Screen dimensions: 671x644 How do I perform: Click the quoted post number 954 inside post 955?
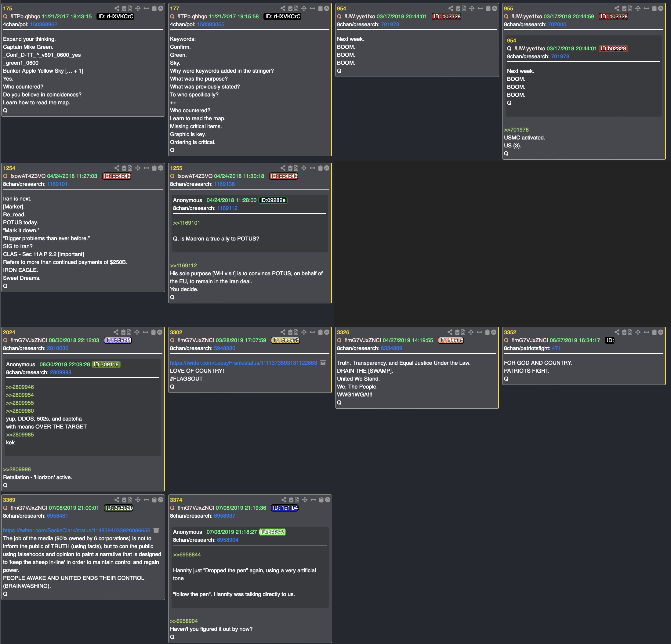(511, 40)
